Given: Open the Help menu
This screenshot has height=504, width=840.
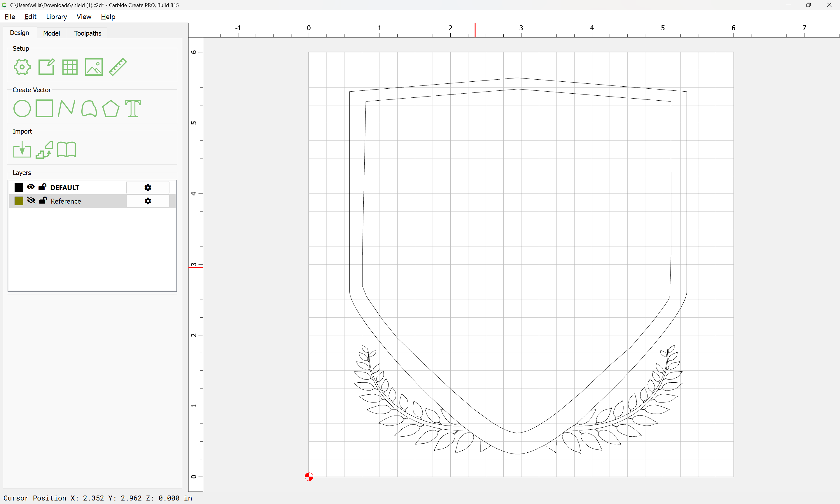Looking at the screenshot, I should (x=108, y=17).
